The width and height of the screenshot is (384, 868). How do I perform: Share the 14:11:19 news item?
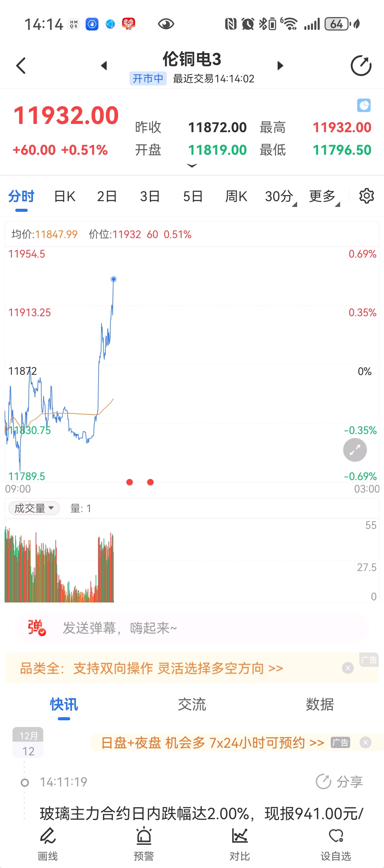339,782
